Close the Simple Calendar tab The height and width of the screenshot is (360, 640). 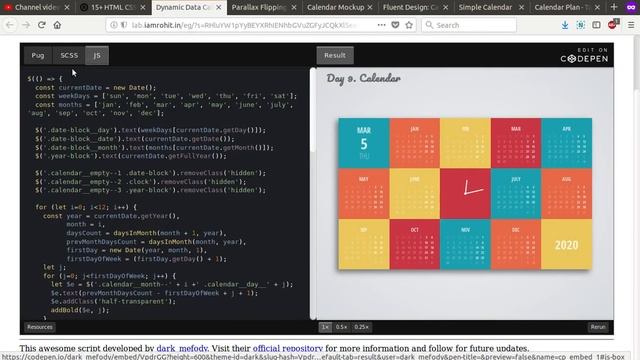pyautogui.click(x=521, y=7)
